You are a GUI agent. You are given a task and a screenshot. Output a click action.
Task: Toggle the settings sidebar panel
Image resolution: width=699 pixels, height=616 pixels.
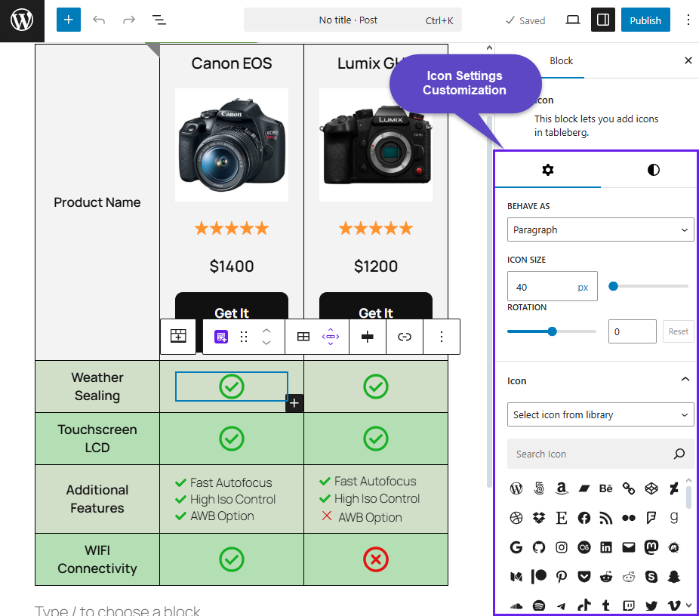pyautogui.click(x=602, y=20)
